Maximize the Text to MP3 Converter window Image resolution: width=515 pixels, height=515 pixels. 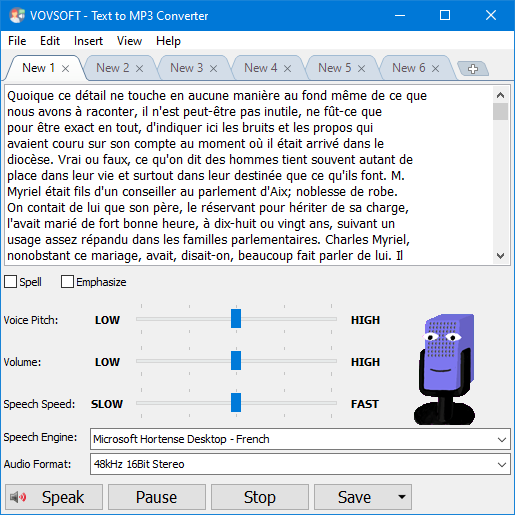pos(445,15)
